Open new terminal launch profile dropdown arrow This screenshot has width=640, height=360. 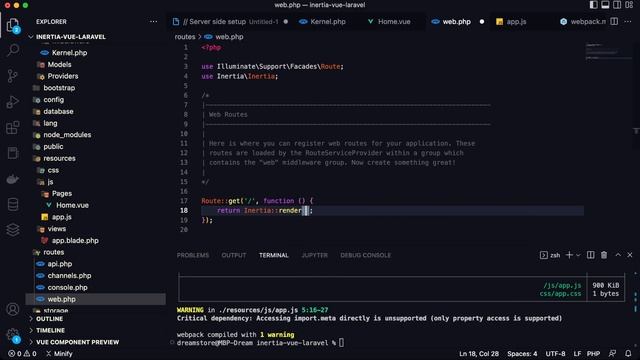click(x=578, y=255)
